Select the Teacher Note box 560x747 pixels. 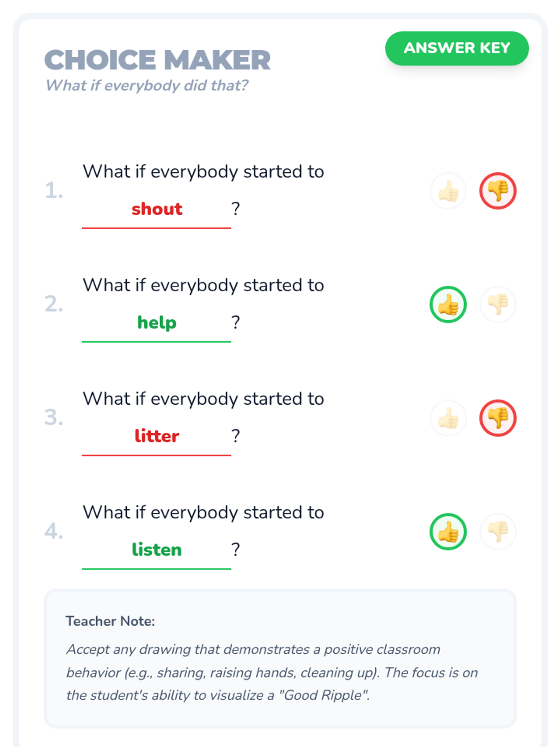(280, 658)
